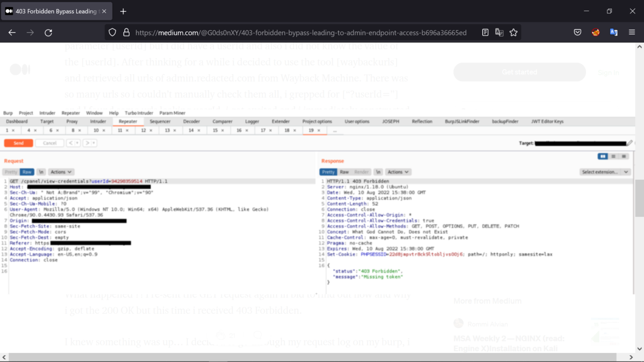
Task: Open the tracking protection shield icon
Action: tap(112, 32)
